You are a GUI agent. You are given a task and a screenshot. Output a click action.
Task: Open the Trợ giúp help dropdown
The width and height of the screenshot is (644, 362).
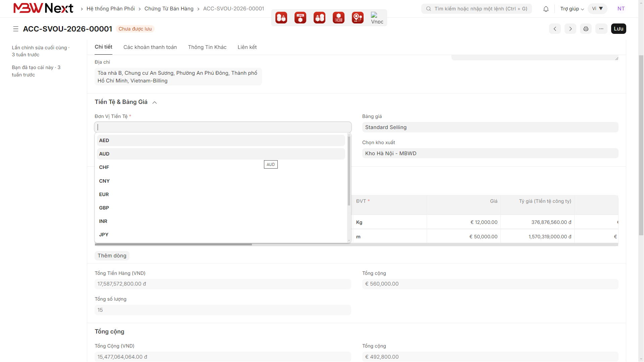572,9
